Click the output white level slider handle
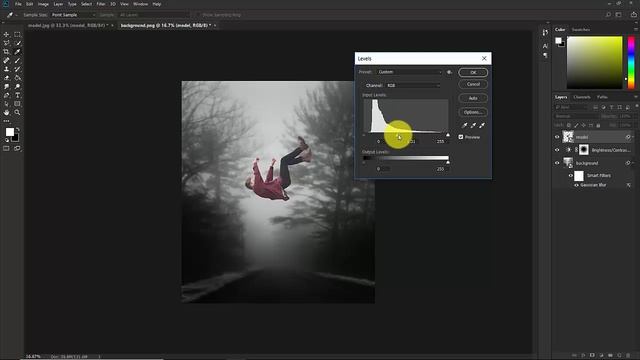 (x=448, y=162)
